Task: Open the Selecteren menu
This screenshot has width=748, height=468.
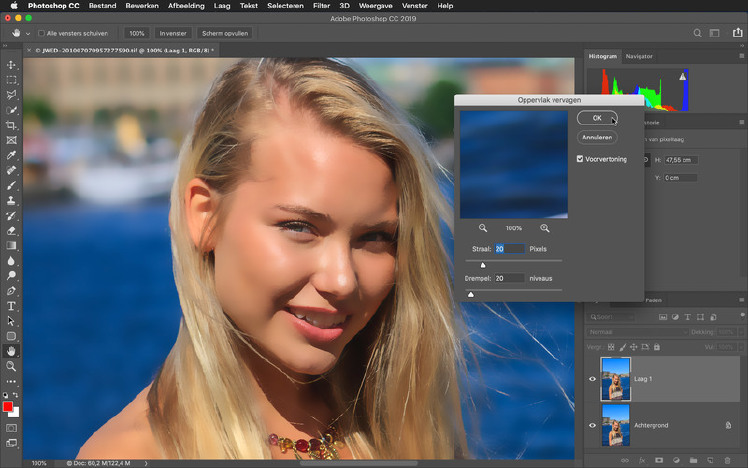Action: pos(285,6)
